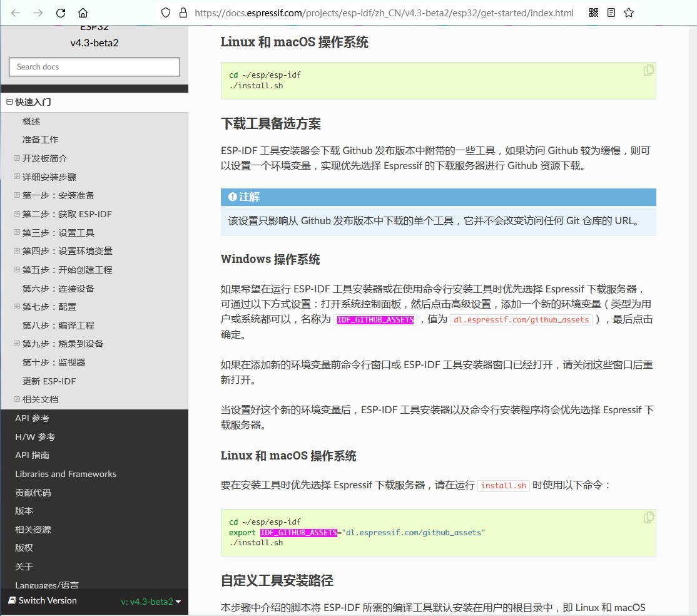Click the Windows 操作系统 heading
Viewport: 697px width, 616px height.
coord(270,259)
